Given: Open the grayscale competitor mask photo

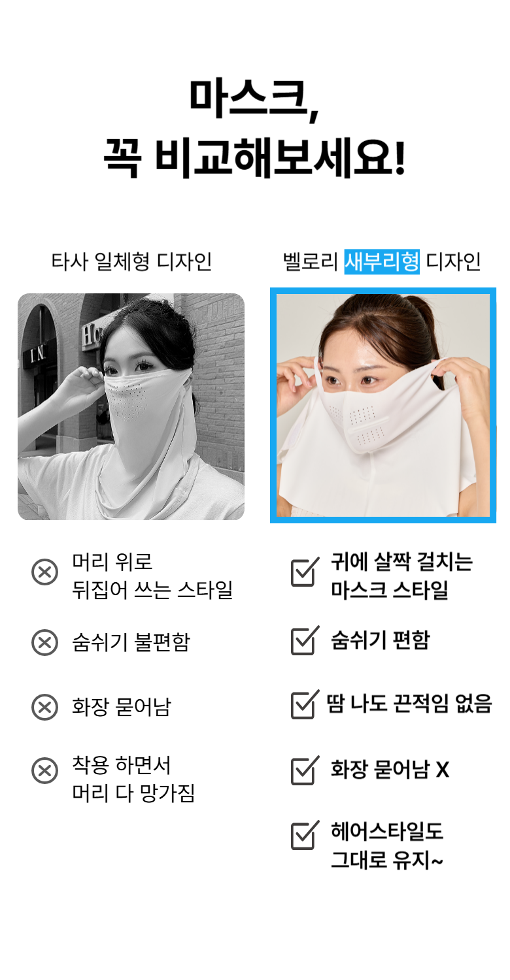Looking at the screenshot, I should (131, 406).
